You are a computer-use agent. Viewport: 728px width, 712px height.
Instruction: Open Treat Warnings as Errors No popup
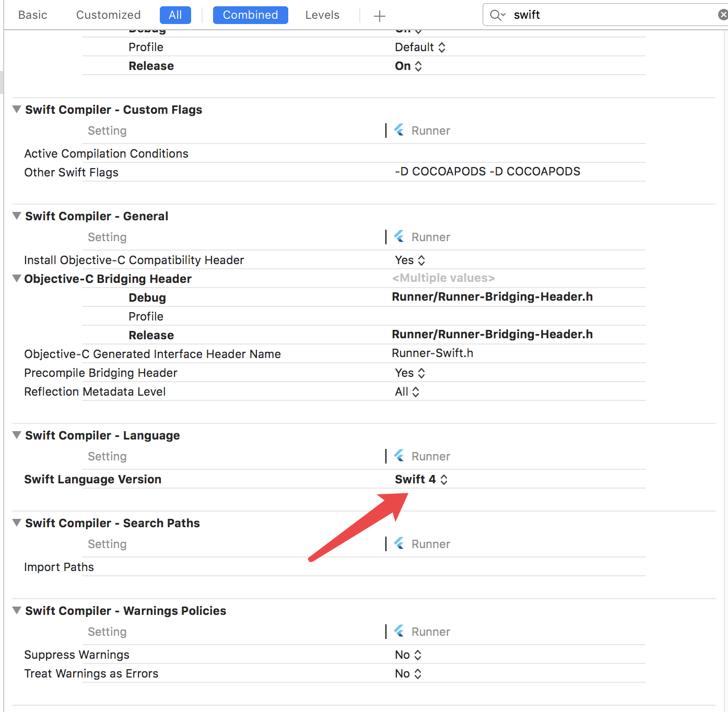pyautogui.click(x=408, y=673)
